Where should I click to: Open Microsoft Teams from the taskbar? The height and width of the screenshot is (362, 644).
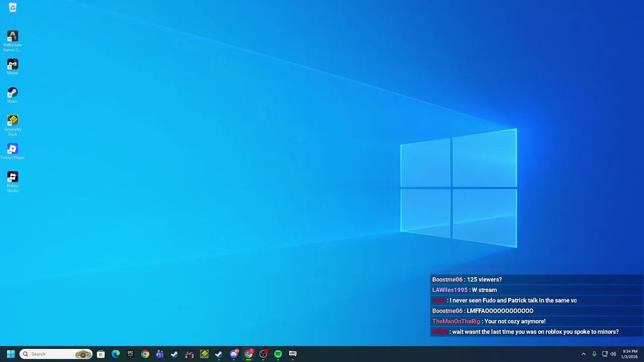160,354
